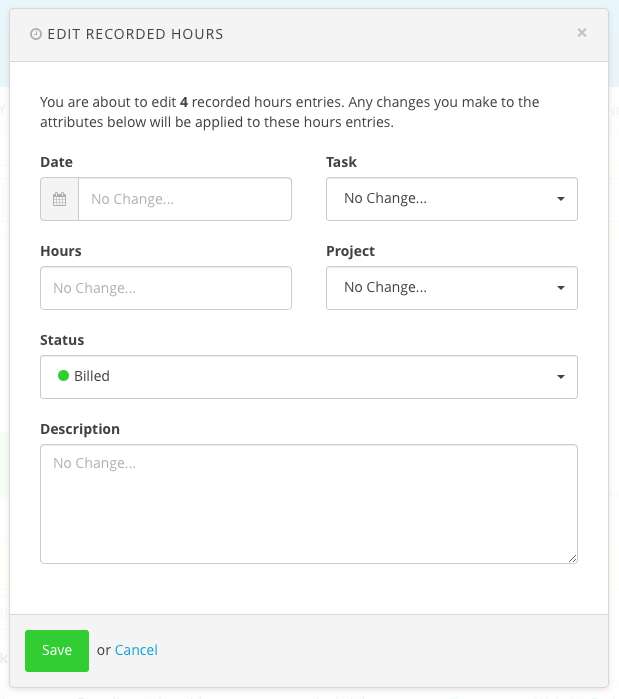Click the Status field label
Viewport: 619px width, 699px height.
click(x=62, y=340)
